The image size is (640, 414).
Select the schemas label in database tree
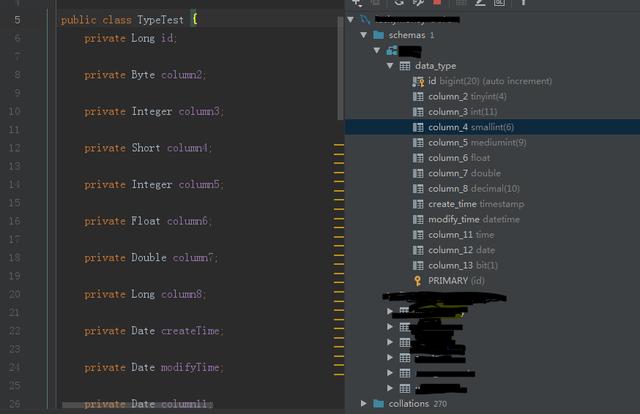point(407,35)
